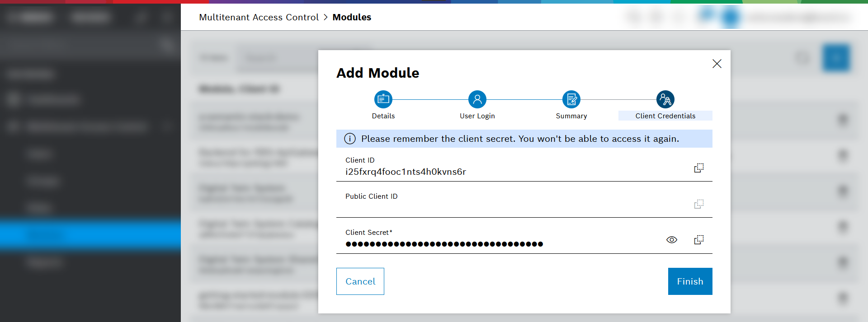This screenshot has width=868, height=322.
Task: Select the Client Credentials step label
Action: (665, 116)
